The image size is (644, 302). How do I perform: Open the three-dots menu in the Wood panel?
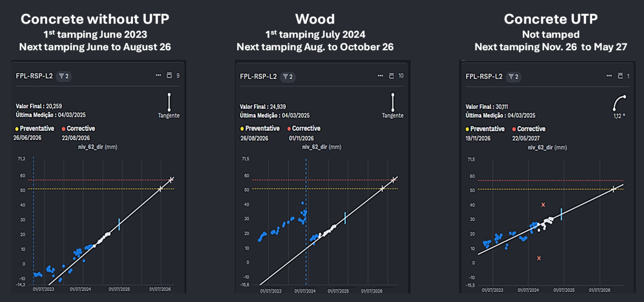pos(380,76)
